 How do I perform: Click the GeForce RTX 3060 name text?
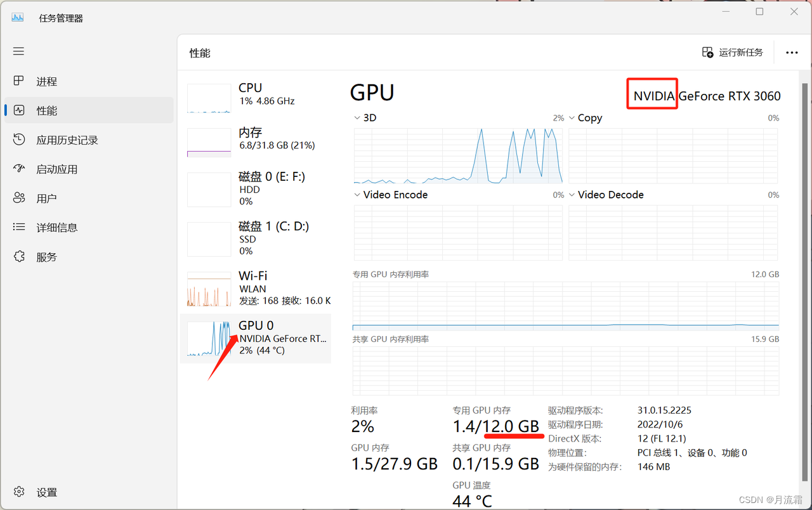pos(730,96)
